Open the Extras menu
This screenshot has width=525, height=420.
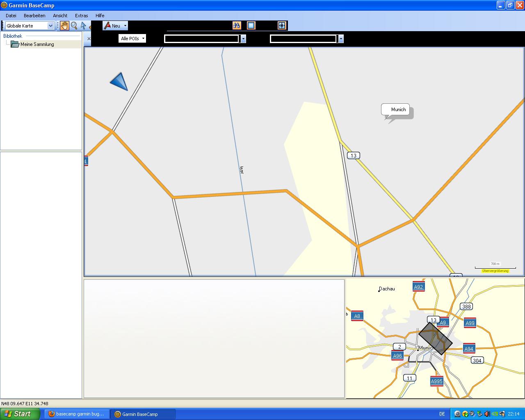coord(81,16)
